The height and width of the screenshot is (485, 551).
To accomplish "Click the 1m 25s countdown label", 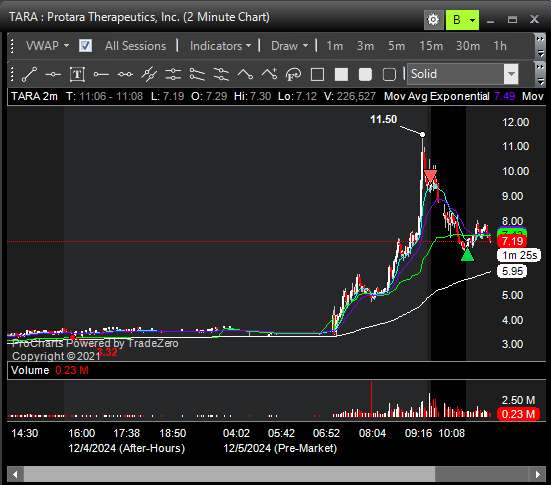I will 519,255.
